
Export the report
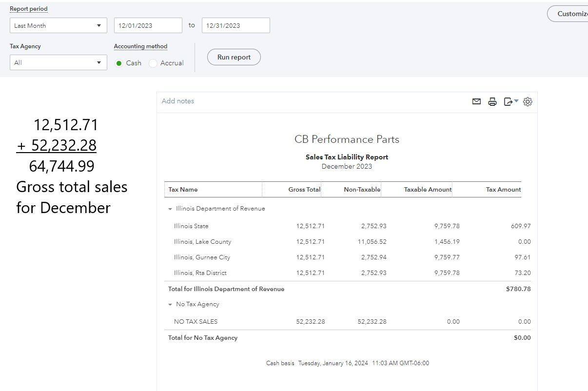point(509,101)
